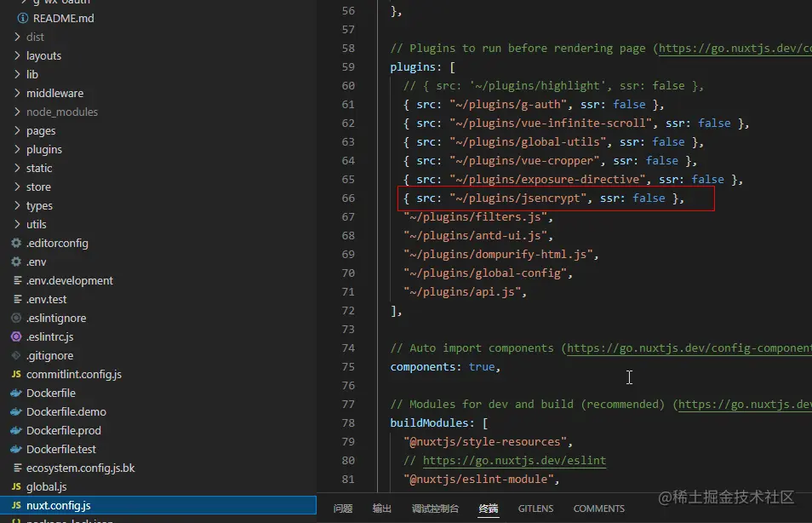
Task: Open the .gitignore file
Action: click(x=49, y=355)
